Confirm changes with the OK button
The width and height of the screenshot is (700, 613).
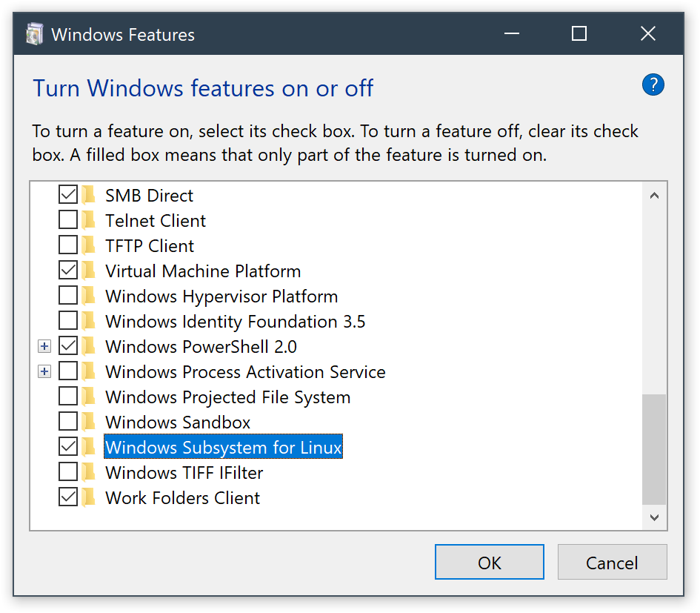490,562
